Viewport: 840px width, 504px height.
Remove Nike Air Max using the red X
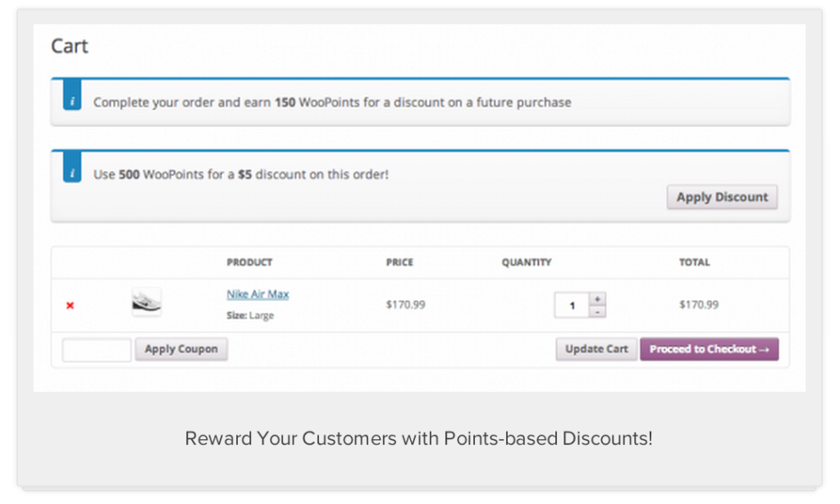click(69, 305)
